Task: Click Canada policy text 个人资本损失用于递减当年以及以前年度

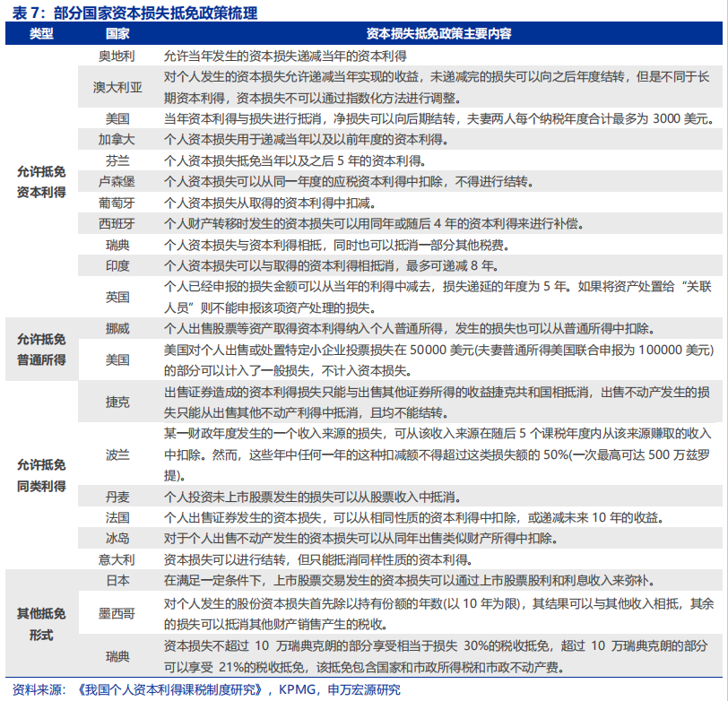Action: [306, 139]
